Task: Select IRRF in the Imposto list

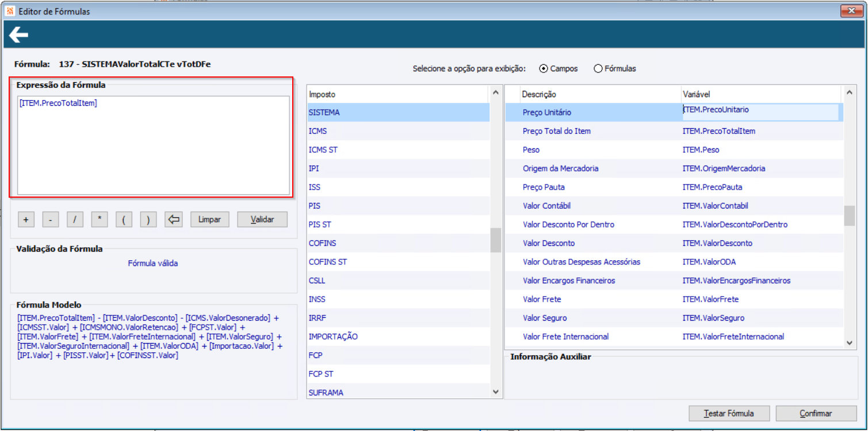Action: (x=398, y=318)
